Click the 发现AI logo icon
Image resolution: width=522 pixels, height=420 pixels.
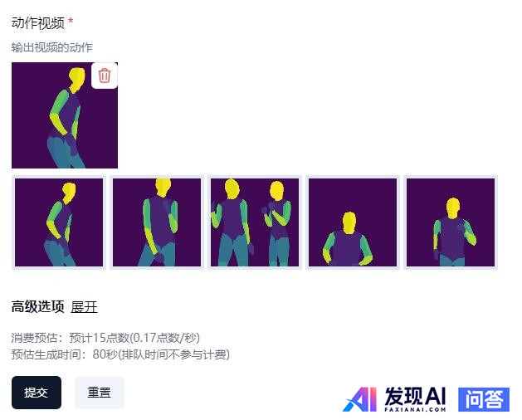click(360, 399)
